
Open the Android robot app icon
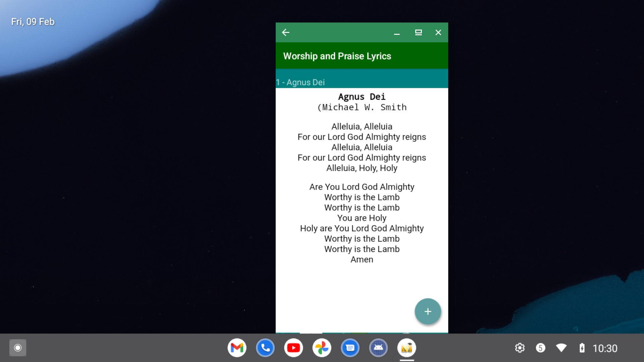tap(378, 348)
